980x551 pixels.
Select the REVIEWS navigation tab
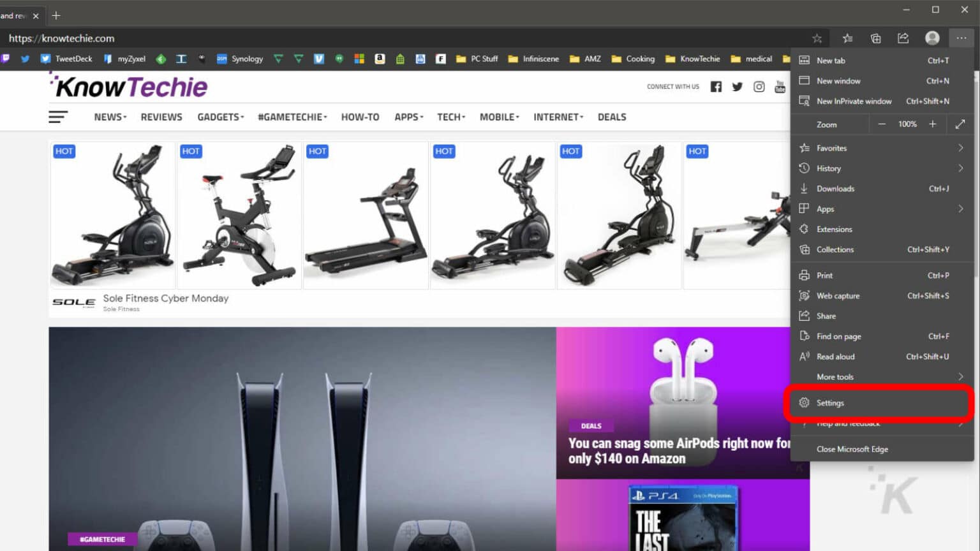(x=161, y=117)
